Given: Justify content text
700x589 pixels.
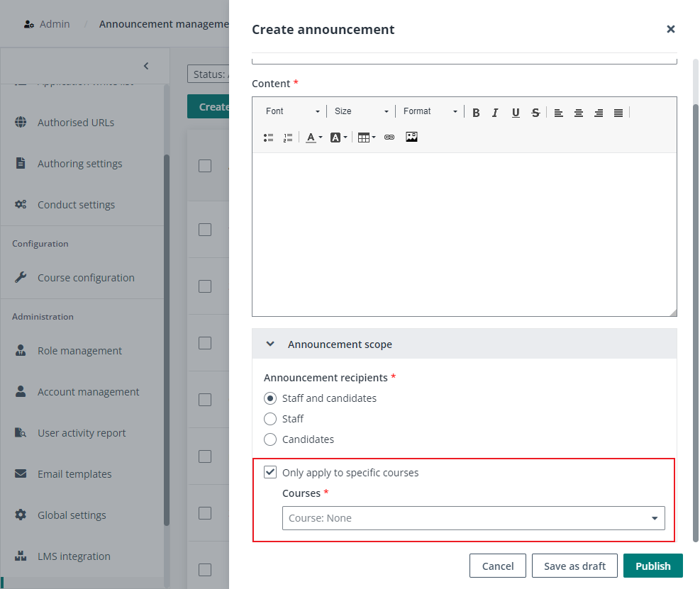Looking at the screenshot, I should pos(618,113).
